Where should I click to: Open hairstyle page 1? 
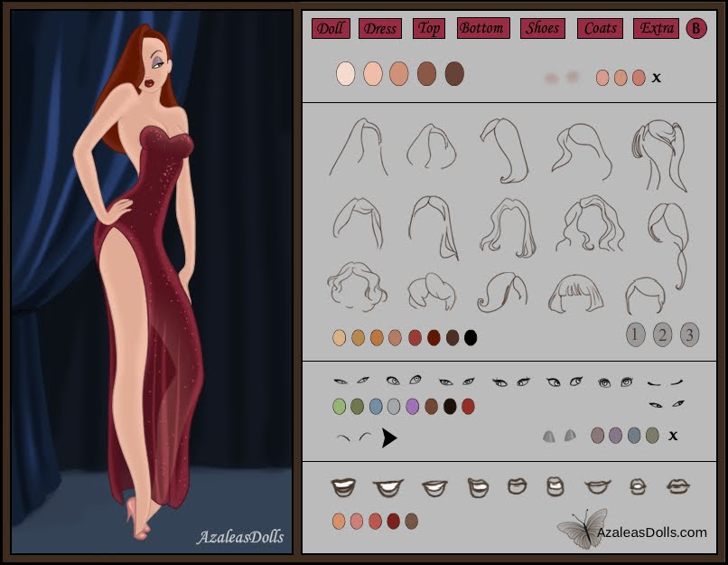636,334
